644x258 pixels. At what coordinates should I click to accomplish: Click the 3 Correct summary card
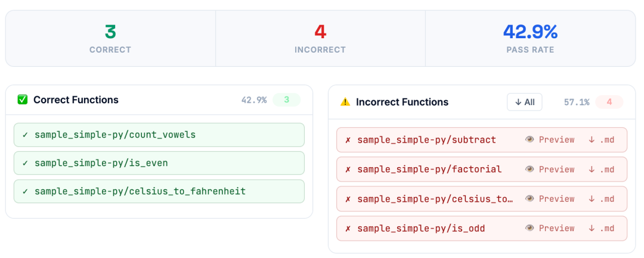click(x=110, y=38)
